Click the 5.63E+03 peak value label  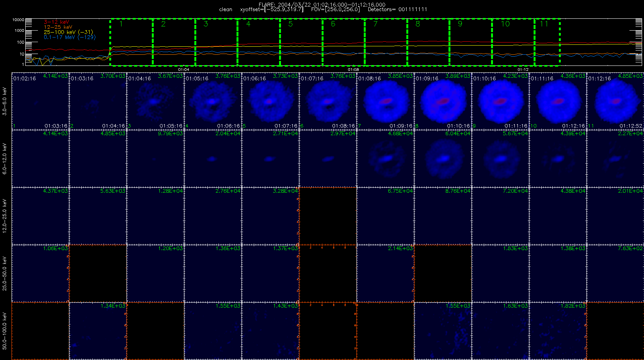coord(113,191)
